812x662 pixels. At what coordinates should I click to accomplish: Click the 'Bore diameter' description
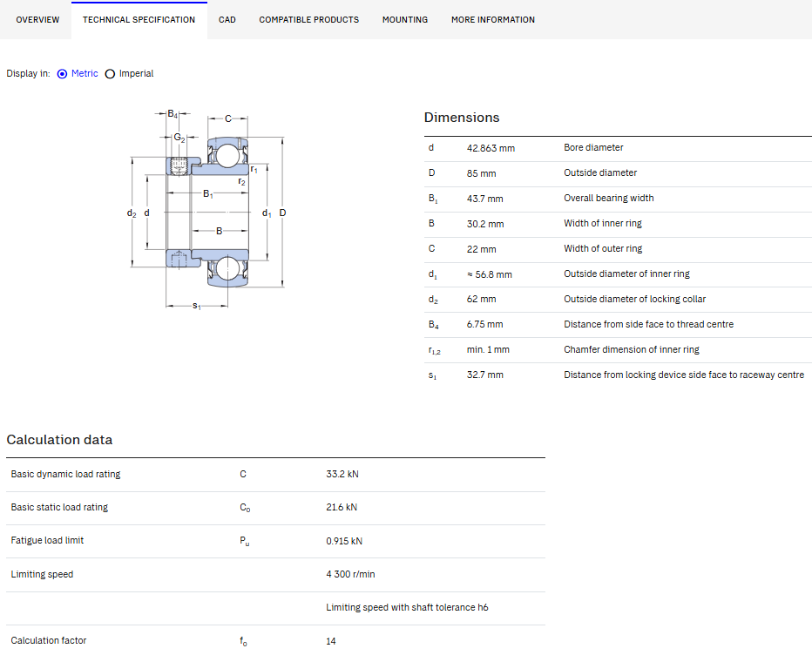click(x=593, y=147)
